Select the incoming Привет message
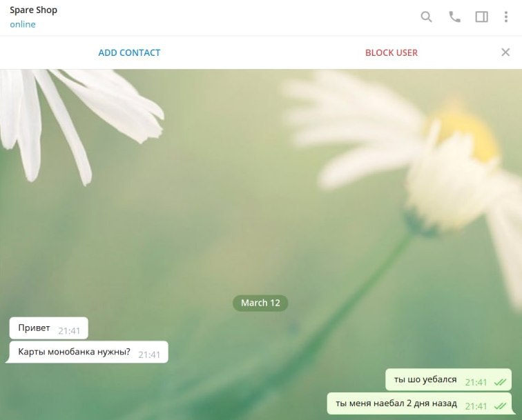 point(48,328)
